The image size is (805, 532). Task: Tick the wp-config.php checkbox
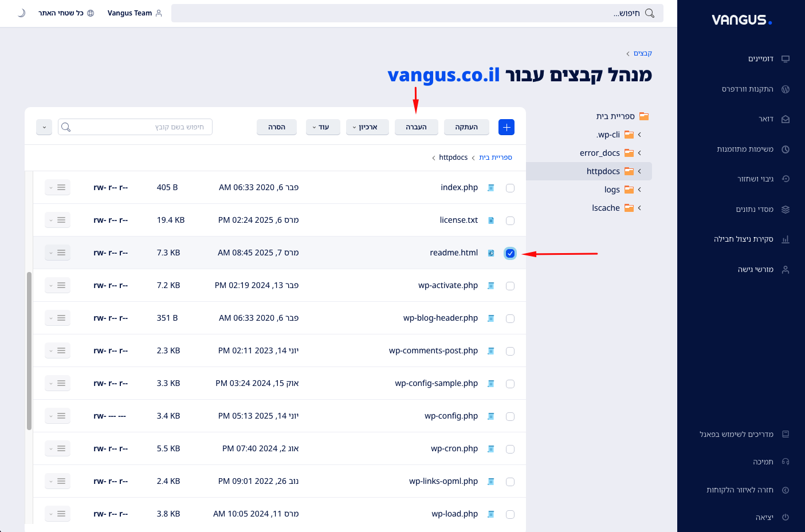(x=510, y=416)
